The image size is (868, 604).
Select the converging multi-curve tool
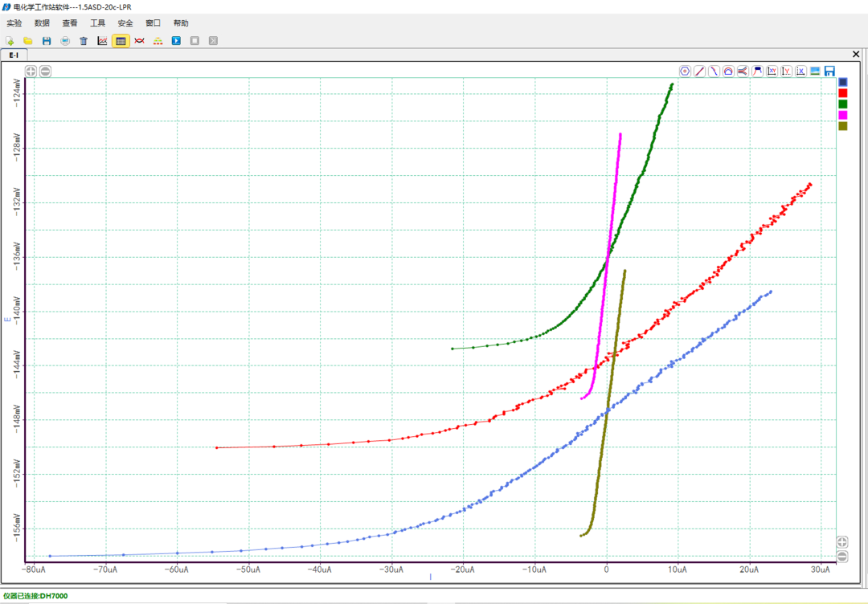click(x=743, y=71)
